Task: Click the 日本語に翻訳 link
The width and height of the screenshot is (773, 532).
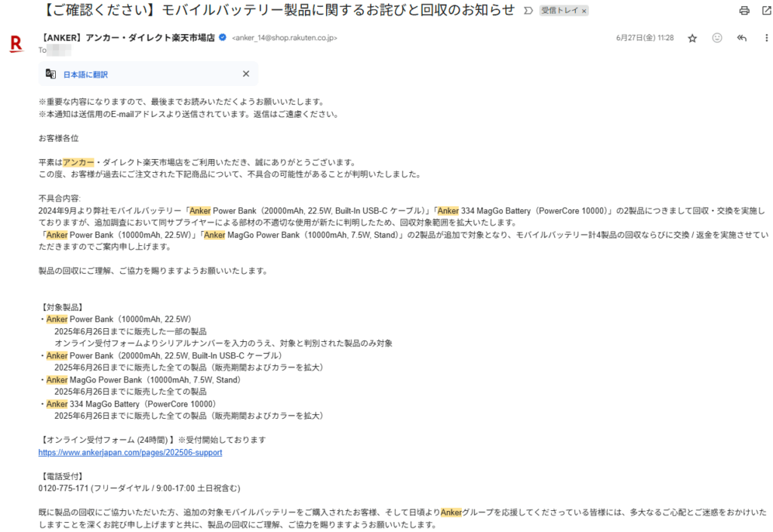Action: [85, 75]
